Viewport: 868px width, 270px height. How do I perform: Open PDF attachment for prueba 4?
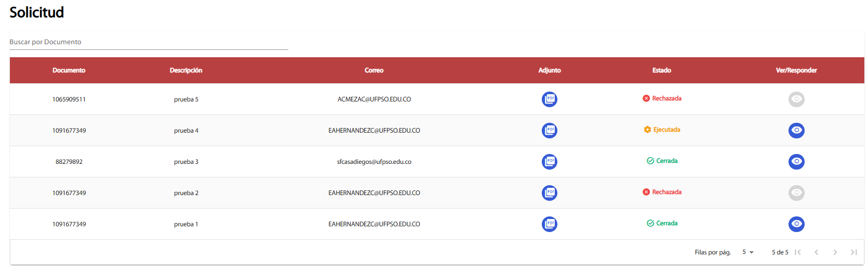[x=549, y=130]
